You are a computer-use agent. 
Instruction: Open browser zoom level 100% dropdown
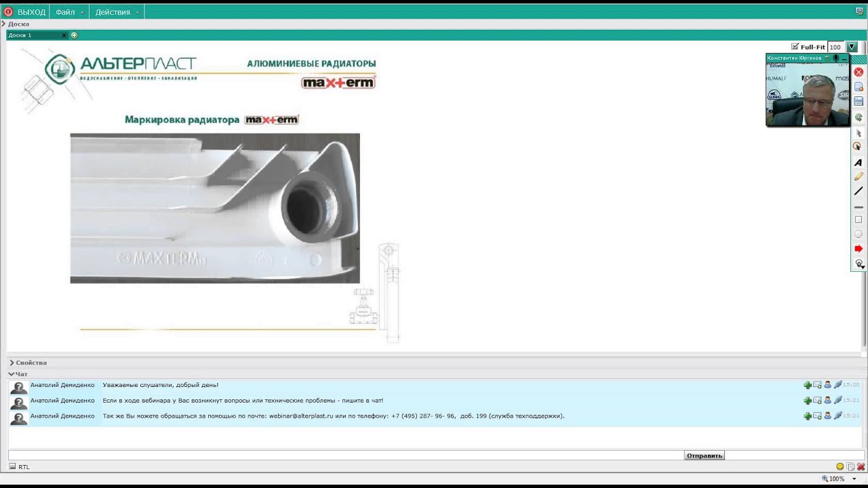click(854, 479)
